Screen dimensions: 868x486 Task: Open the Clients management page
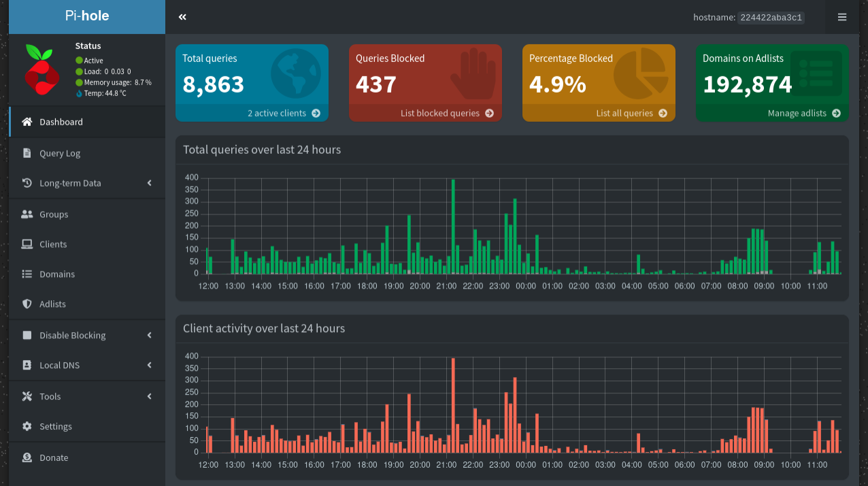point(54,244)
